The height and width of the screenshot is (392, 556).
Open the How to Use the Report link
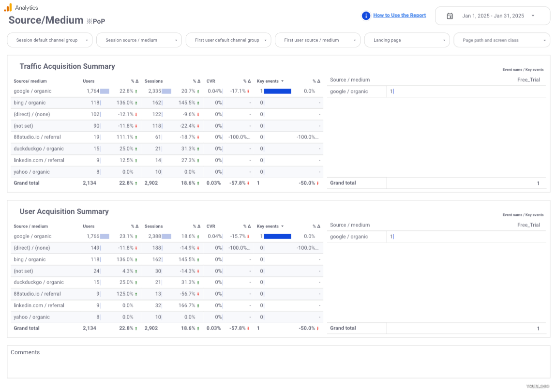point(399,15)
